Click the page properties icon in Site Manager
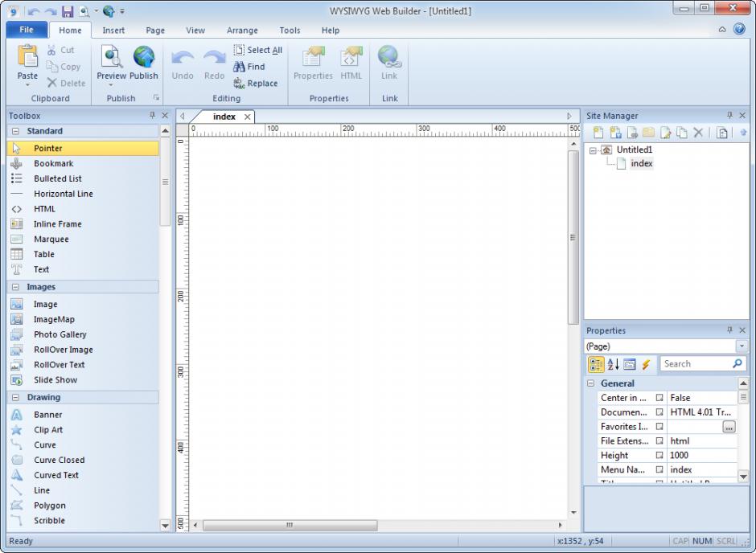The width and height of the screenshot is (756, 553). point(721,133)
